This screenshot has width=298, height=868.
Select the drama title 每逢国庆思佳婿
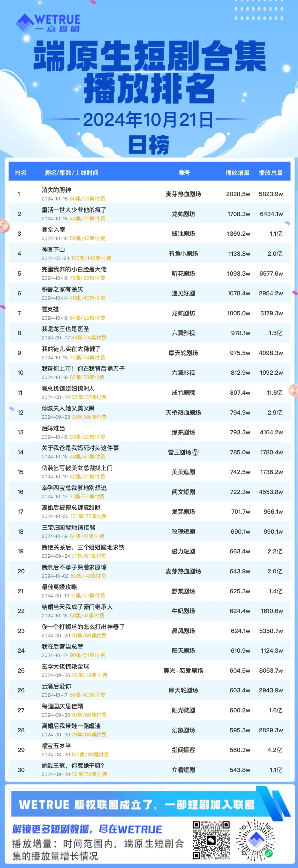click(x=62, y=706)
